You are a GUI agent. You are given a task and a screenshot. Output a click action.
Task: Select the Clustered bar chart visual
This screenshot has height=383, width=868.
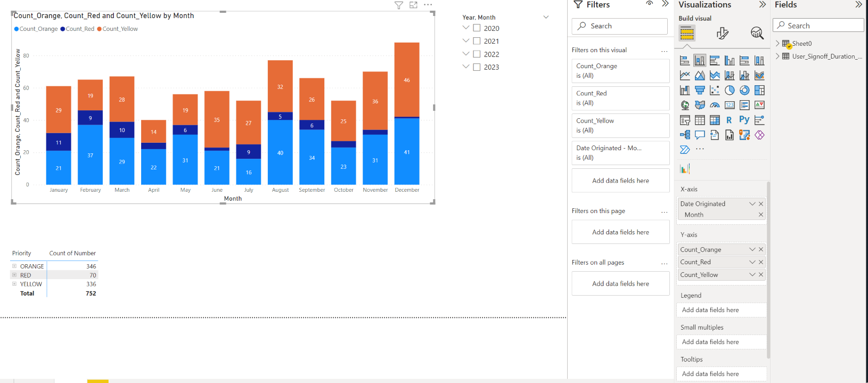(x=715, y=60)
